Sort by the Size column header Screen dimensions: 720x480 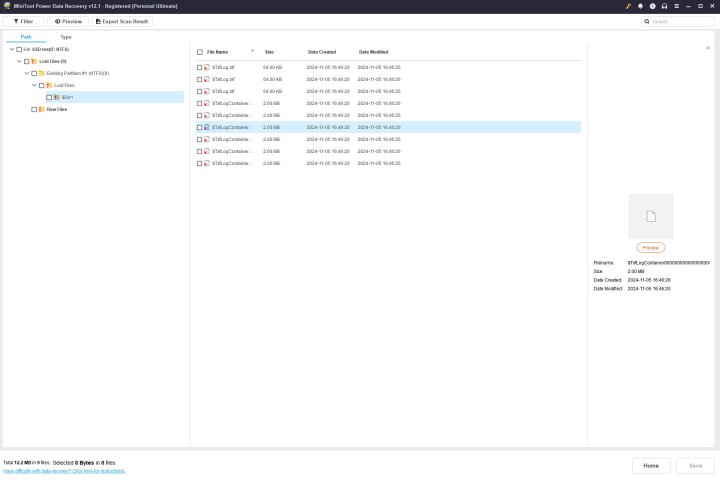(x=270, y=52)
